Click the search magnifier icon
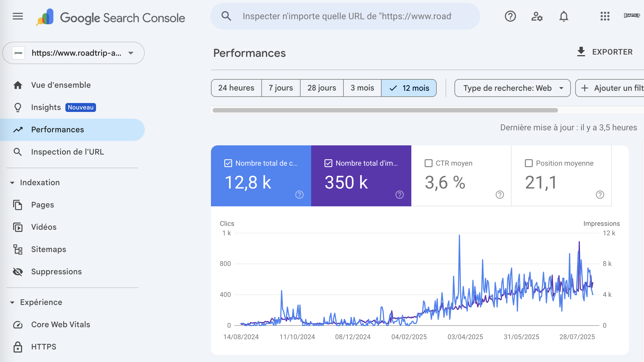The width and height of the screenshot is (644, 362). [226, 16]
